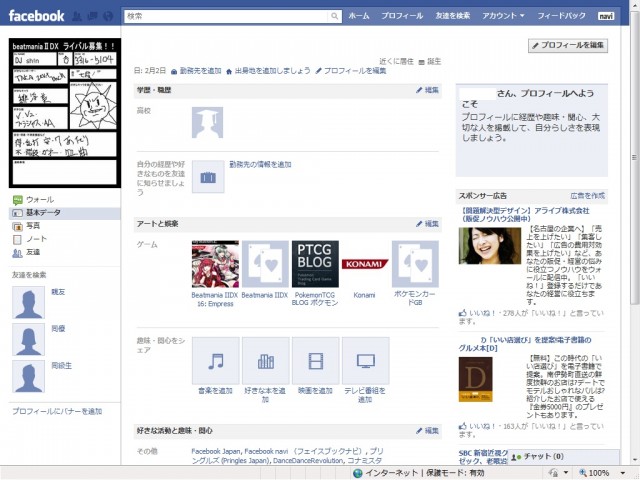
Task: Click the D book ad image
Action: click(x=476, y=380)
